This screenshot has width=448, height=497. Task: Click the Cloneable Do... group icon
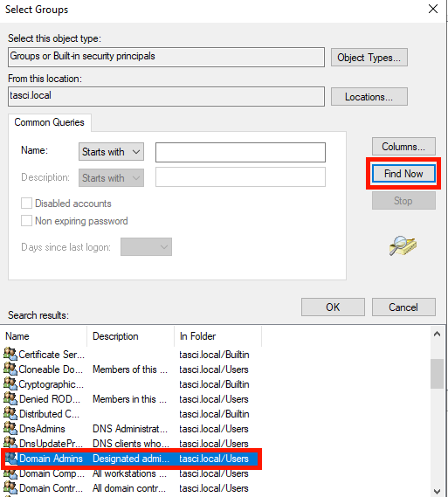[10, 369]
